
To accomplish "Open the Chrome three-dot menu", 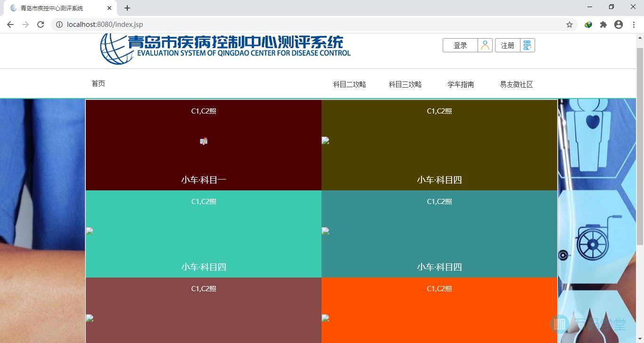I will 634,24.
